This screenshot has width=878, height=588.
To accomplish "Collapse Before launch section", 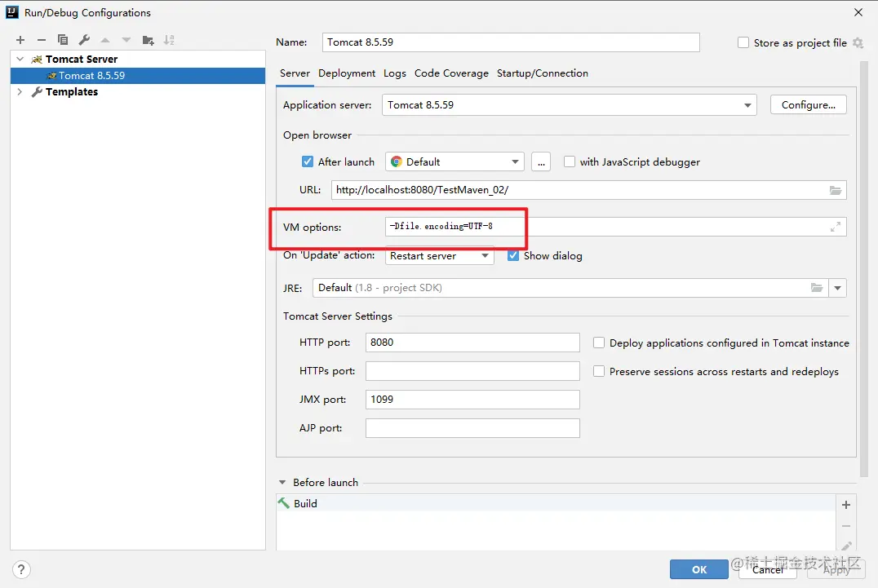I will click(x=282, y=482).
